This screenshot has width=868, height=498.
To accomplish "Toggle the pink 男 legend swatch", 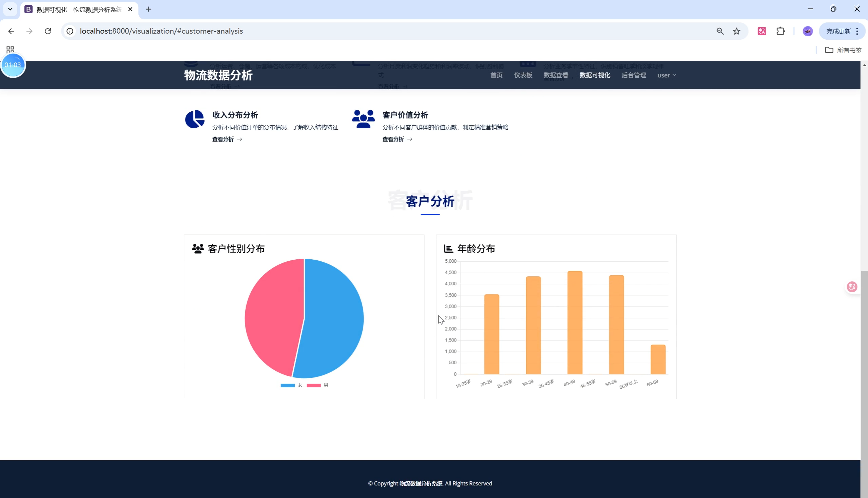I will 314,386.
